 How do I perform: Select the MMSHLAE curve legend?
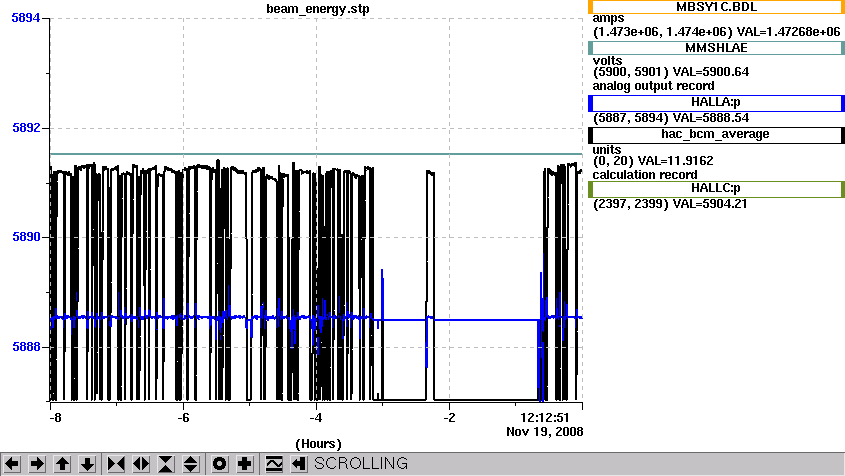tap(716, 48)
